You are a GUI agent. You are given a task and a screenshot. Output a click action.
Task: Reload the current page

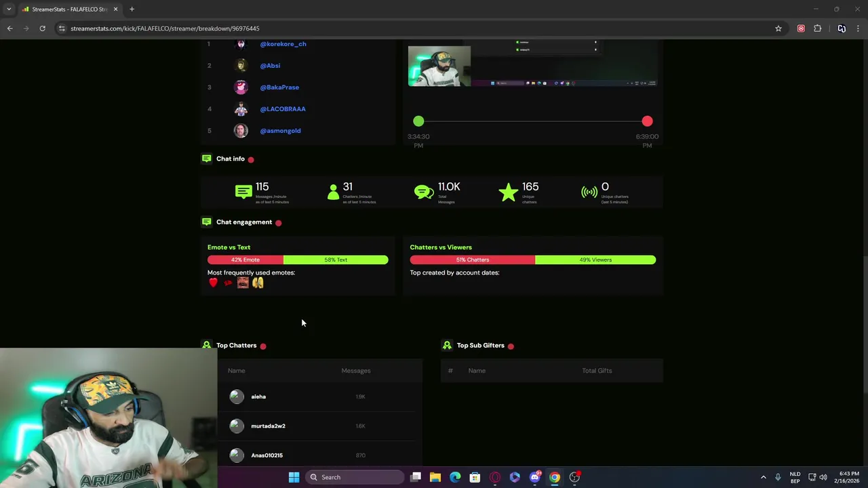pos(42,28)
